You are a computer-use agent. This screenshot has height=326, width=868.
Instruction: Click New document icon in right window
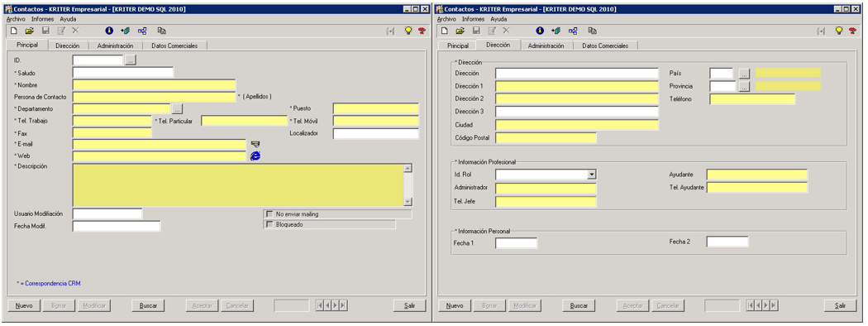point(445,31)
